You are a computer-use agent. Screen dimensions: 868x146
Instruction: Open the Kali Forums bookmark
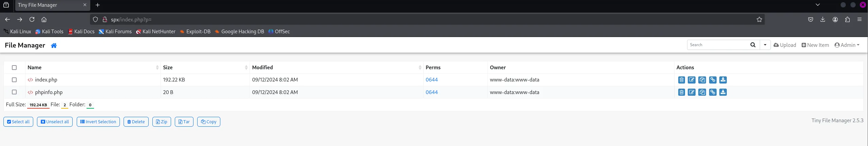(115, 32)
